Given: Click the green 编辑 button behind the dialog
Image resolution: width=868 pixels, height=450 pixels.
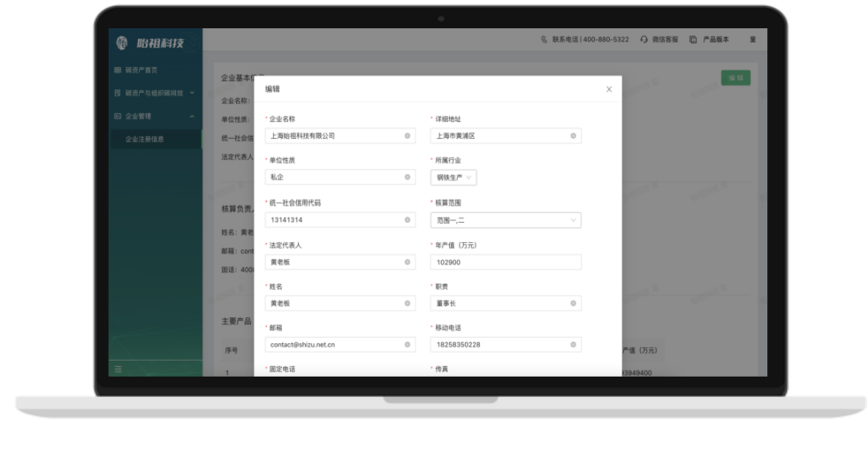Looking at the screenshot, I should (735, 78).
